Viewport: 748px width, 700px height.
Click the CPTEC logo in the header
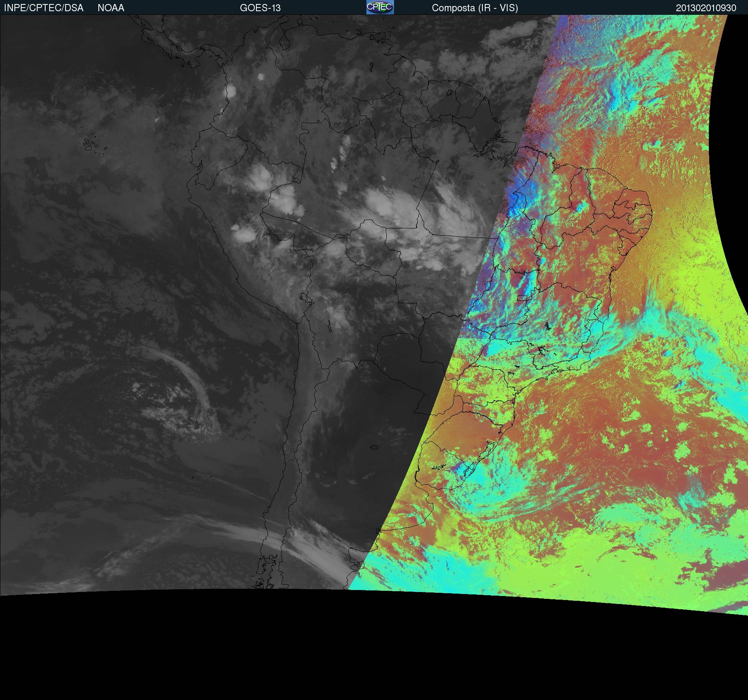(x=380, y=7)
